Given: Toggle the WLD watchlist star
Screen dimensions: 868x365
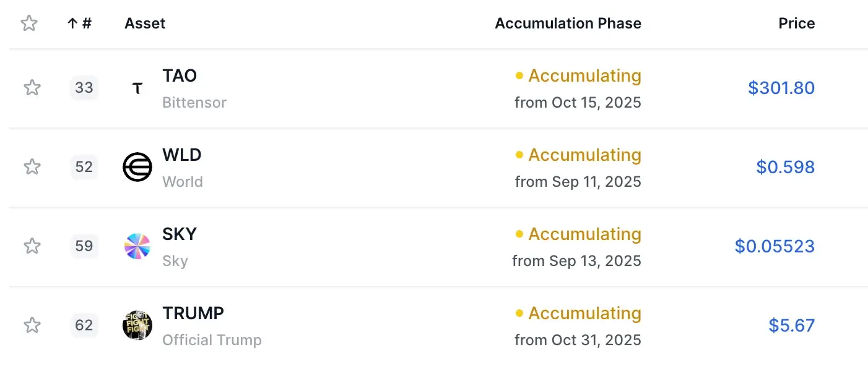Looking at the screenshot, I should (32, 167).
